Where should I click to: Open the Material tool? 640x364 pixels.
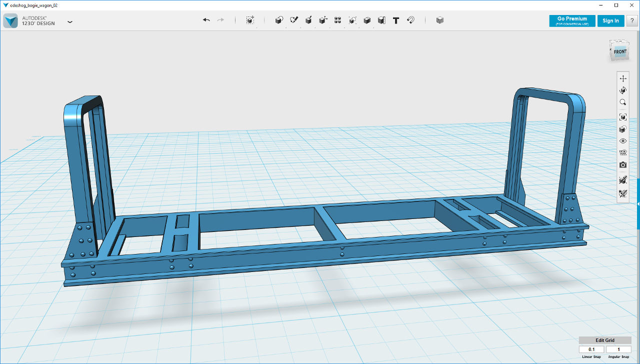439,20
